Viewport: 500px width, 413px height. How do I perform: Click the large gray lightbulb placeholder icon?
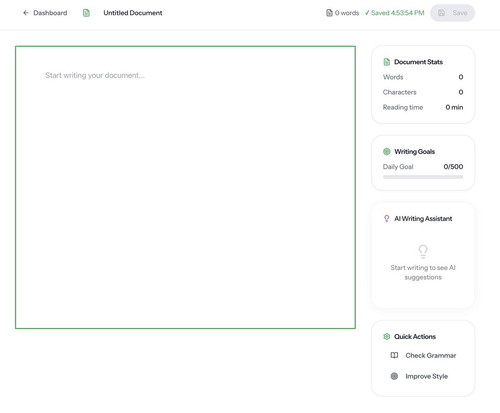[423, 252]
